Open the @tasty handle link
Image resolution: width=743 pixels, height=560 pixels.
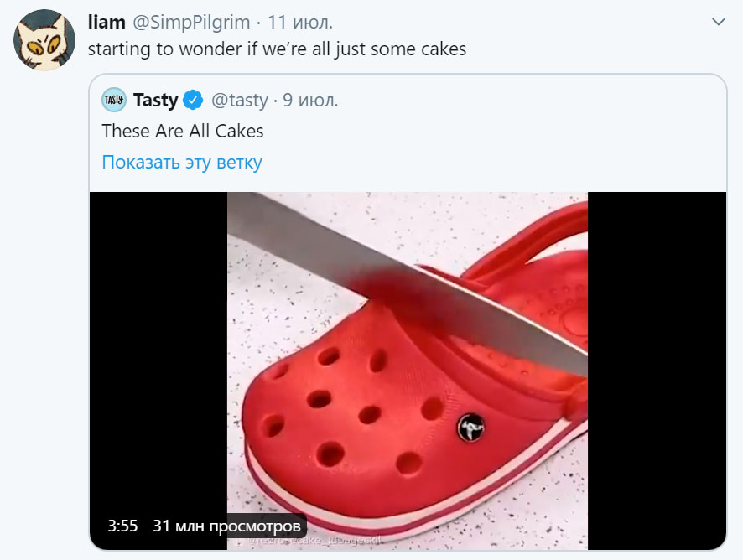(x=239, y=101)
